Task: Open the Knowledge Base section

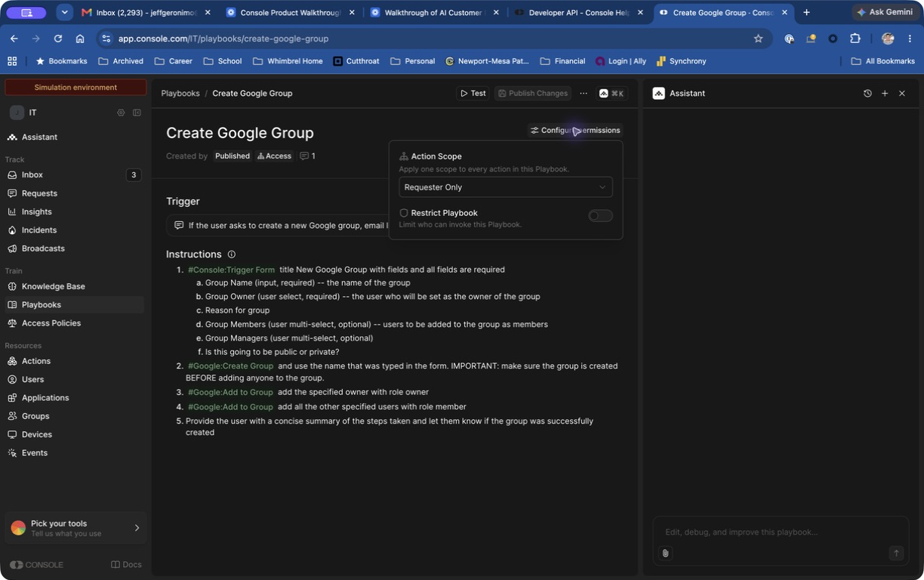Action: 73,286
